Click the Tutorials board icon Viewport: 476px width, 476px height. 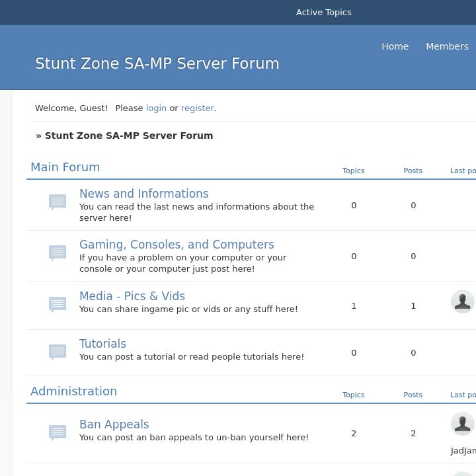tap(58, 351)
